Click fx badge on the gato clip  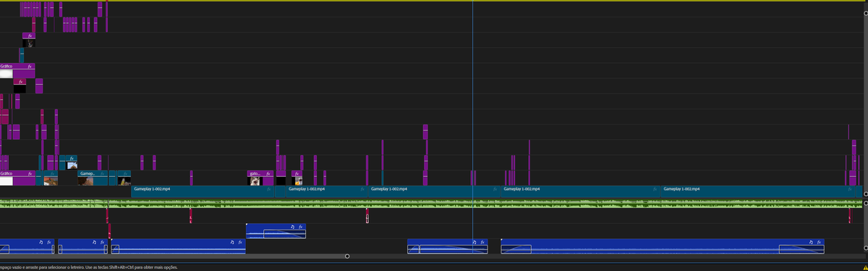pyautogui.click(x=268, y=174)
